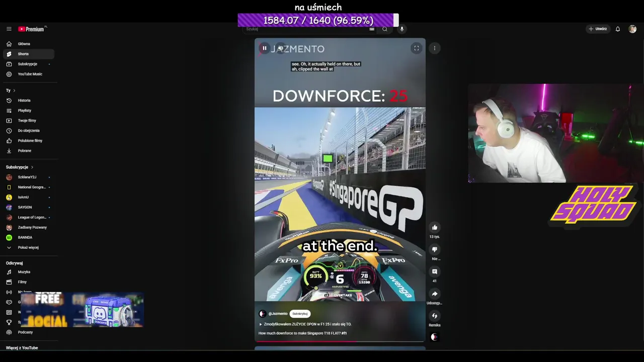
Task: Start voice search with the microphone
Action: 401,29
